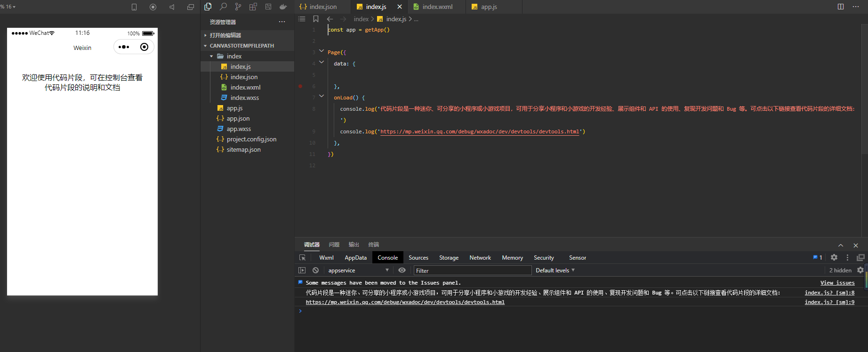Screen dimensions: 868x352
Task: Open the Explorer files icon
Action: coord(208,7)
